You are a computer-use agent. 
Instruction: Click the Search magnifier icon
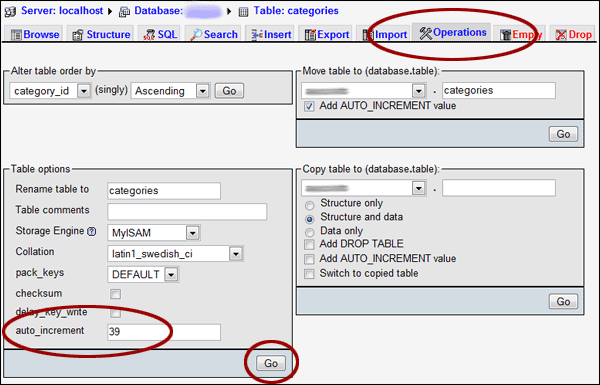coord(196,35)
